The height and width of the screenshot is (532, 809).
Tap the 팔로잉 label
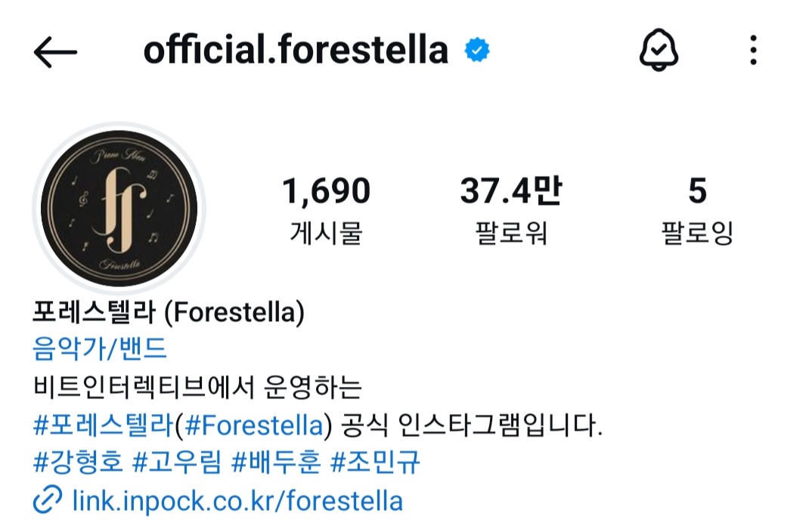point(697,233)
